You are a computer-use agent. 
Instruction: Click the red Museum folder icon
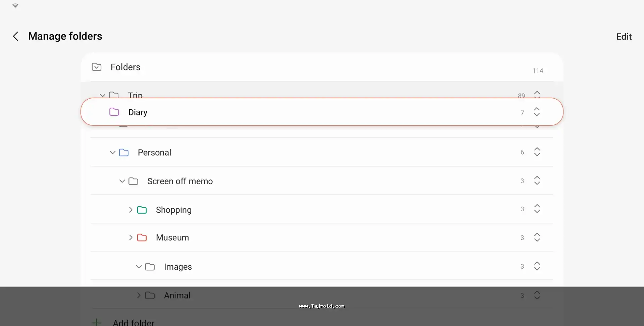142,238
